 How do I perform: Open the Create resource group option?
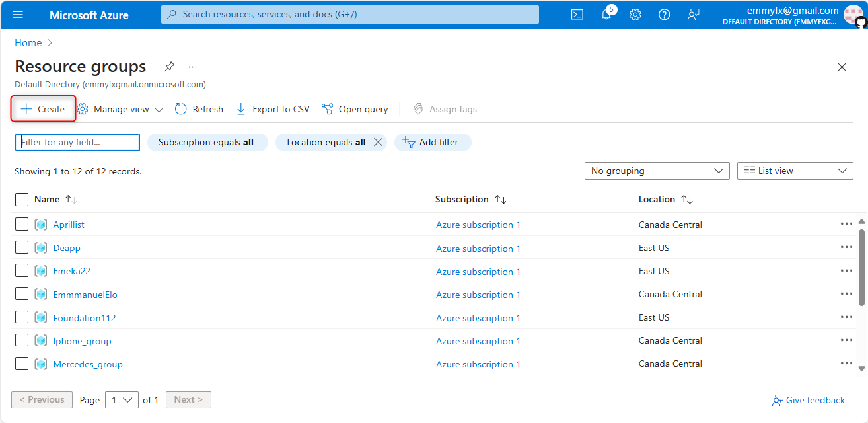pos(43,109)
